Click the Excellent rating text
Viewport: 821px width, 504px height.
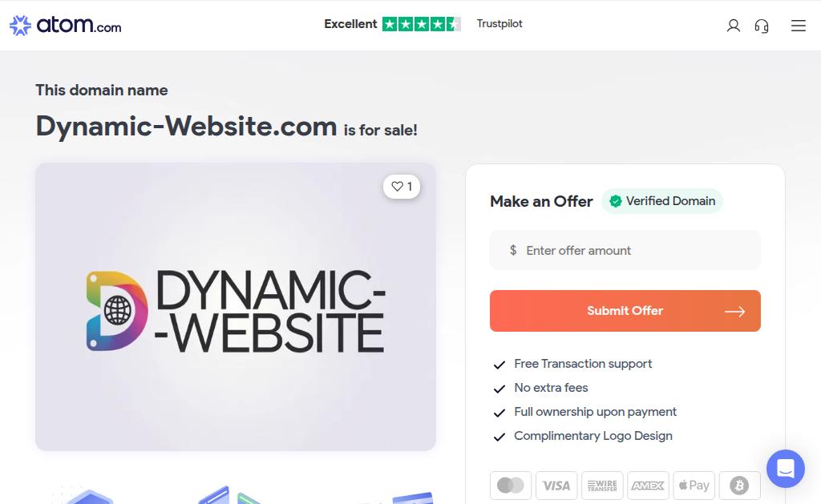[x=350, y=24]
